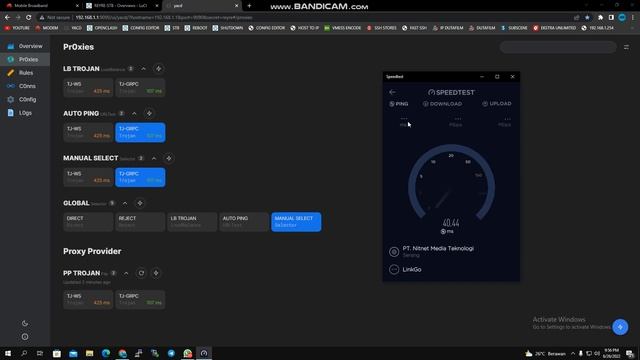This screenshot has width=640, height=360.
Task: Select Pr0xies in the sidebar
Action: click(x=25, y=60)
